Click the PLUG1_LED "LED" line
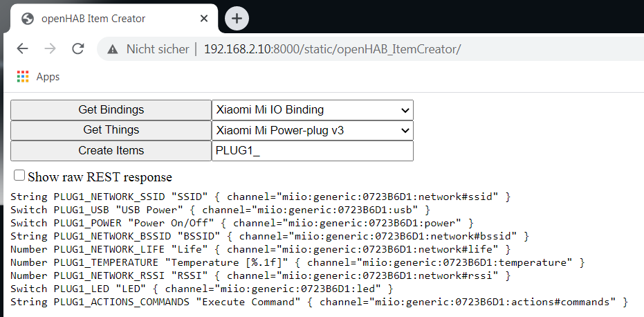Image resolution: width=644 pixels, height=317 pixels. coord(202,289)
